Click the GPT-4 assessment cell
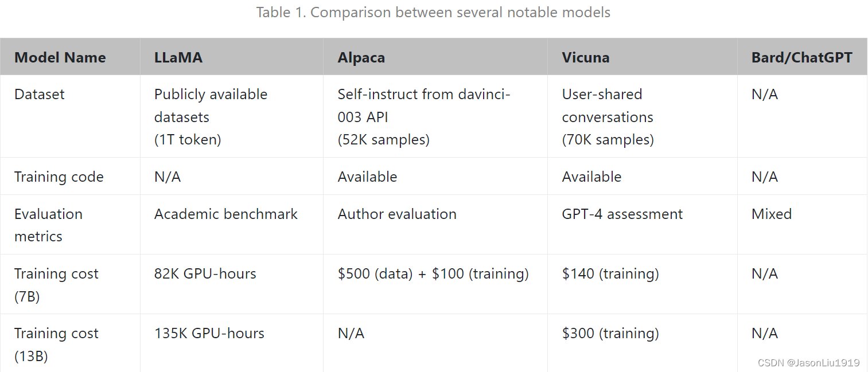 tap(622, 214)
